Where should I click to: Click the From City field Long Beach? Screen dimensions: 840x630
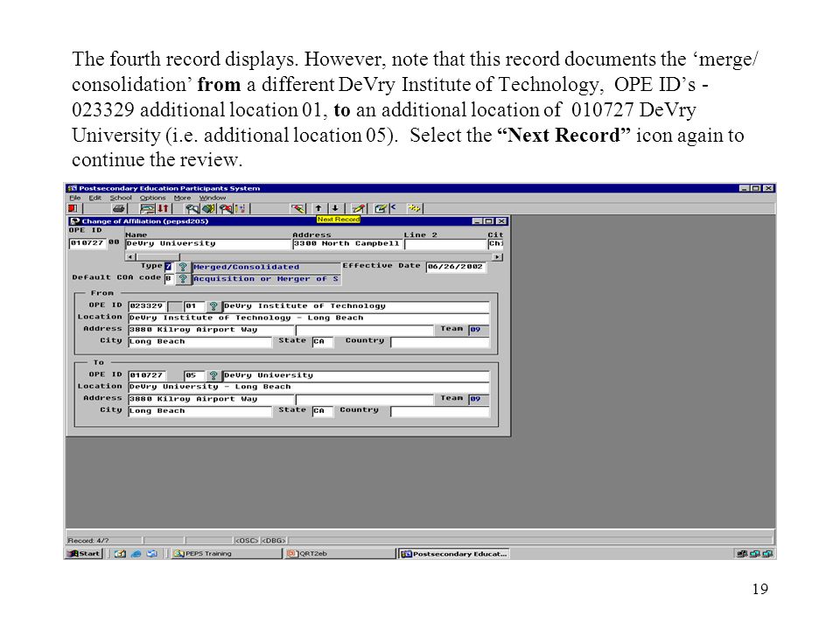(x=199, y=341)
